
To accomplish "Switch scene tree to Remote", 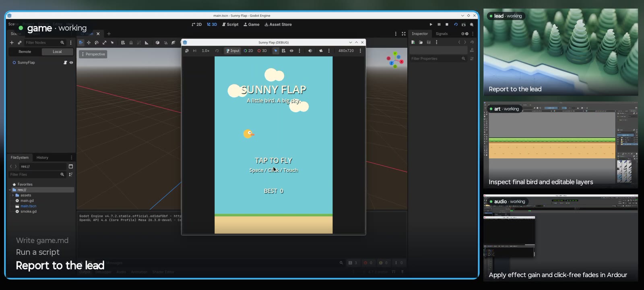I will click(x=25, y=52).
